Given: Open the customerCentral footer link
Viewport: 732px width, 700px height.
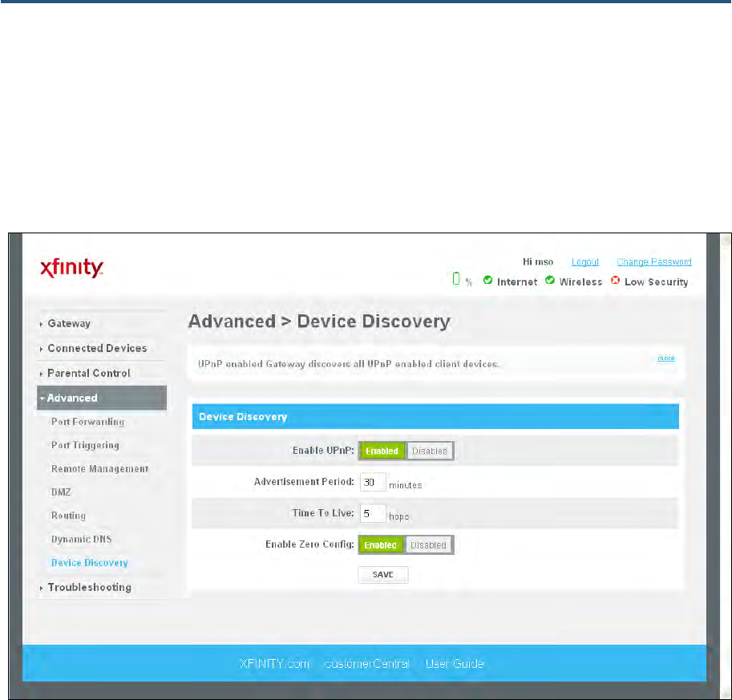Looking at the screenshot, I should pos(367,664).
